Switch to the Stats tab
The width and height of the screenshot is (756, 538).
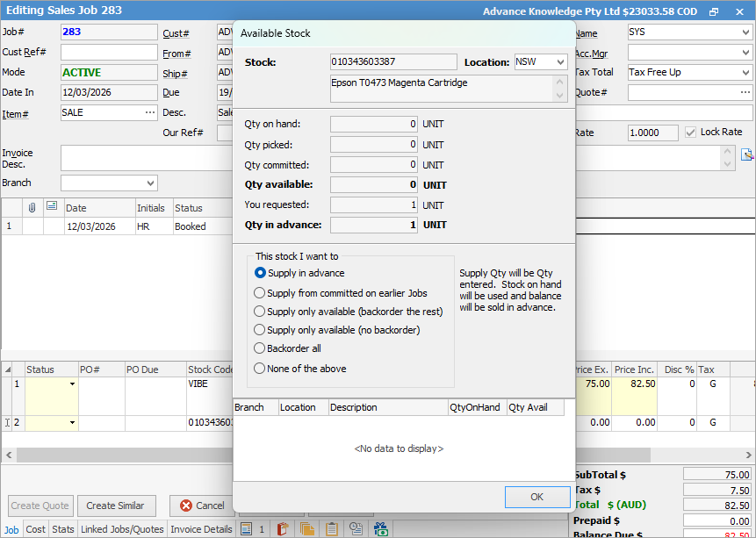[63, 529]
